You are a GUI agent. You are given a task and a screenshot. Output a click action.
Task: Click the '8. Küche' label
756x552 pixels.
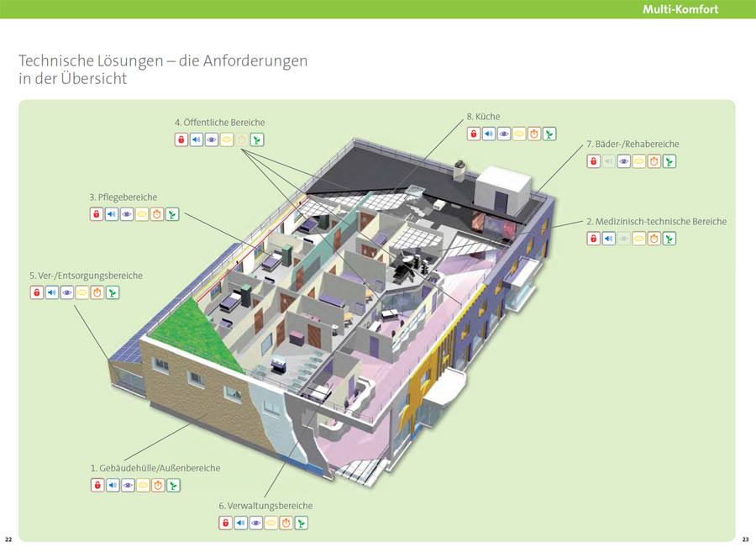pyautogui.click(x=483, y=117)
